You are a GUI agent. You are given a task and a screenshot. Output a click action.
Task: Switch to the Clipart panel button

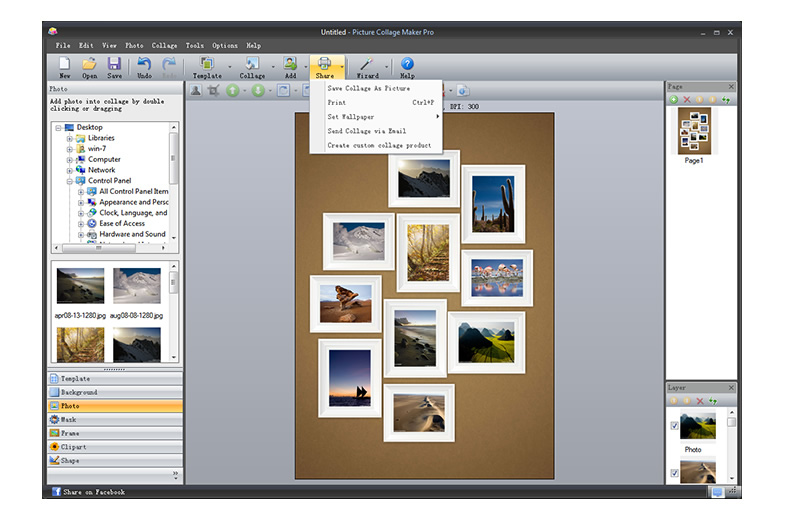point(114,447)
